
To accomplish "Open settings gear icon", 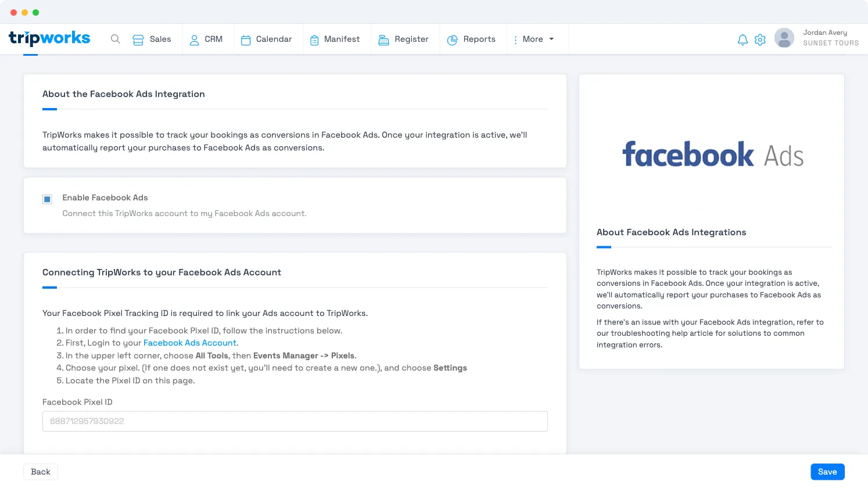I will pyautogui.click(x=760, y=39).
